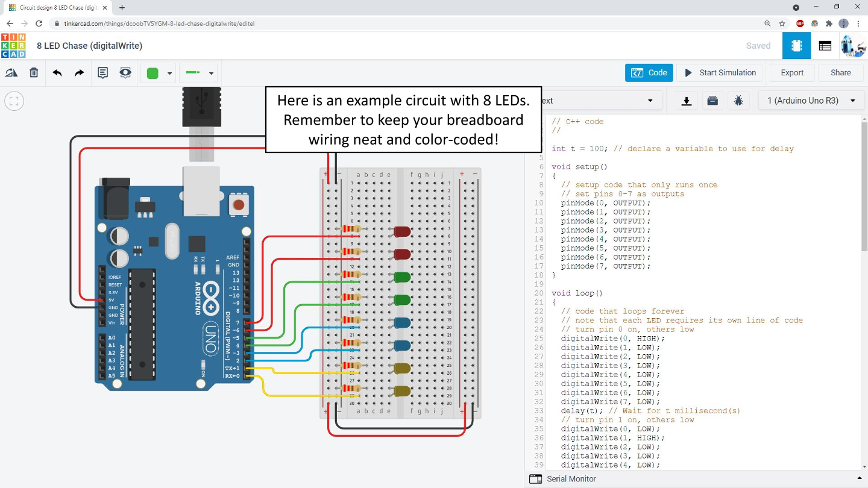Select the Circuit design browser tab
The image size is (868, 488).
click(x=54, y=8)
